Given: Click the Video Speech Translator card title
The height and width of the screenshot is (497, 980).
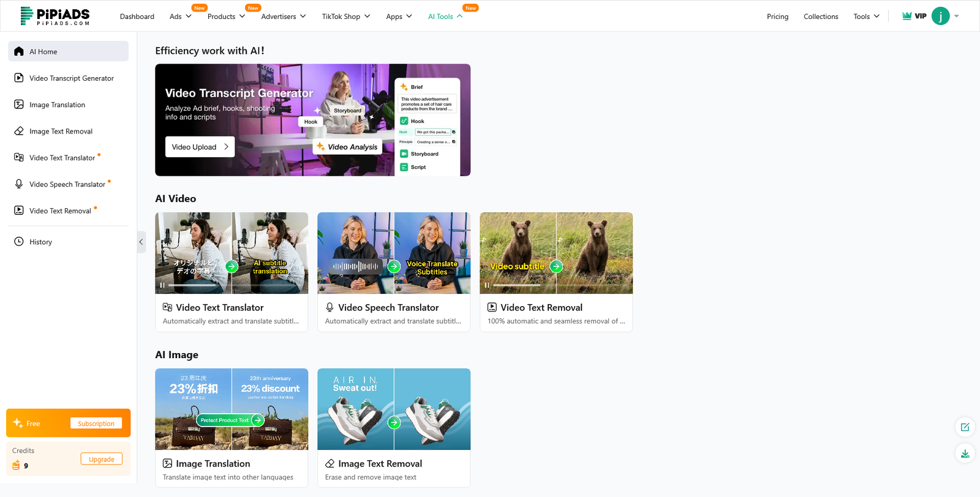Looking at the screenshot, I should point(388,307).
